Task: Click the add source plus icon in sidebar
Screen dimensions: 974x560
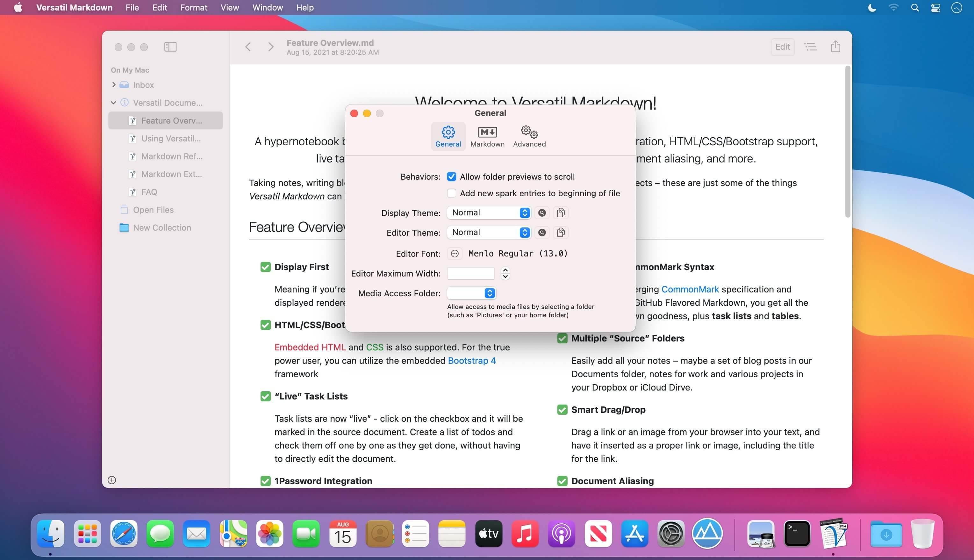Action: tap(112, 480)
